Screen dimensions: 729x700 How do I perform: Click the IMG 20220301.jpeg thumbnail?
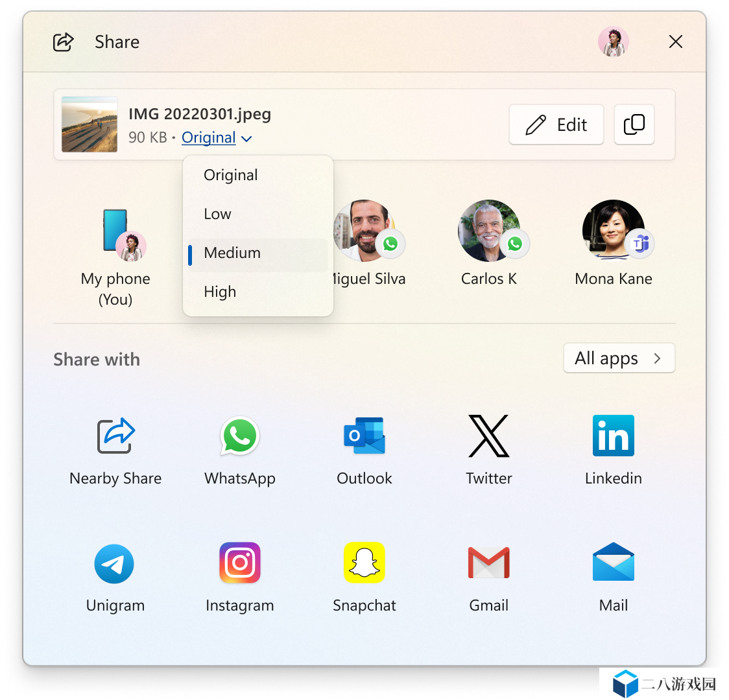point(90,124)
